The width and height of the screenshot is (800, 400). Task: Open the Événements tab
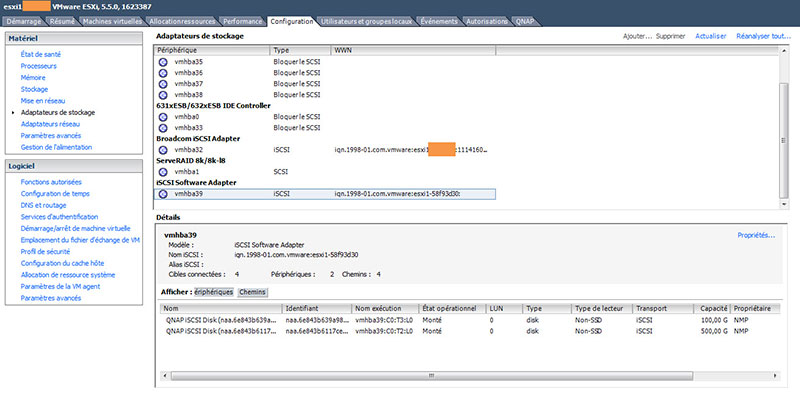[x=439, y=21]
